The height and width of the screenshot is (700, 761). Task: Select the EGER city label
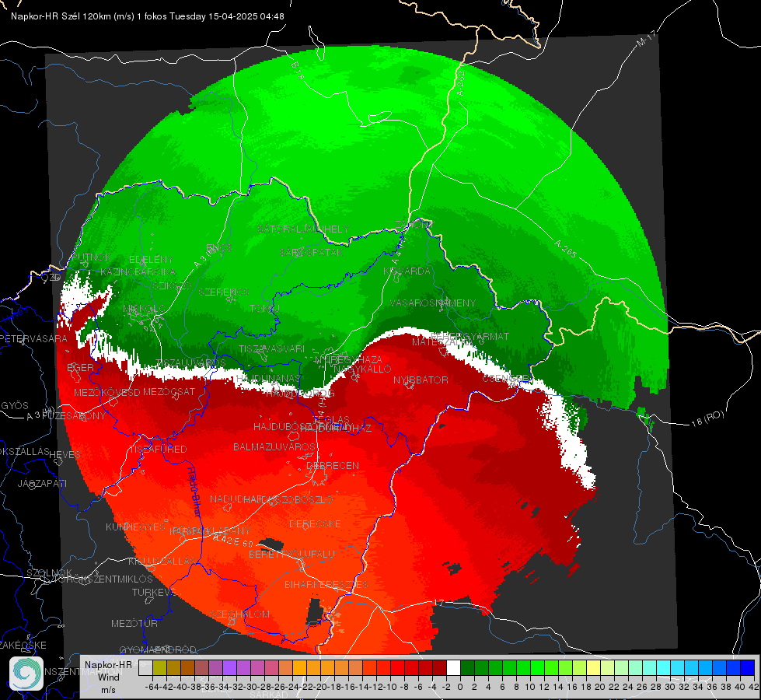point(80,367)
